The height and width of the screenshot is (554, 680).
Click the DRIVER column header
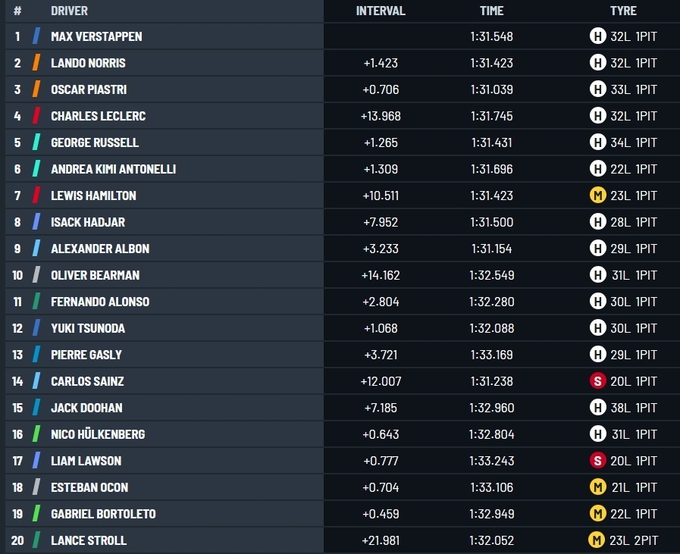(x=69, y=11)
